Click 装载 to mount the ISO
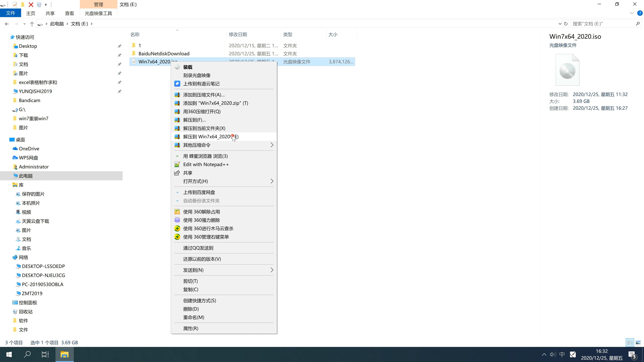This screenshot has height=362, width=644. click(187, 67)
